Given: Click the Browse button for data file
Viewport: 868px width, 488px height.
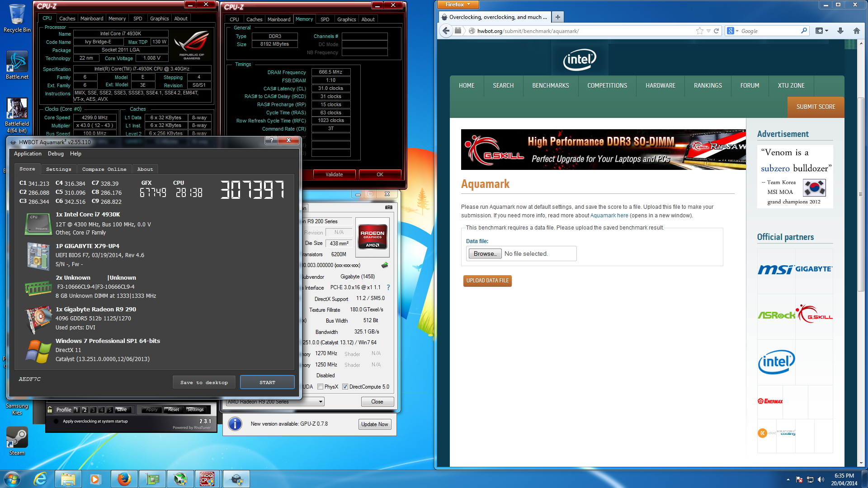Looking at the screenshot, I should tap(485, 253).
